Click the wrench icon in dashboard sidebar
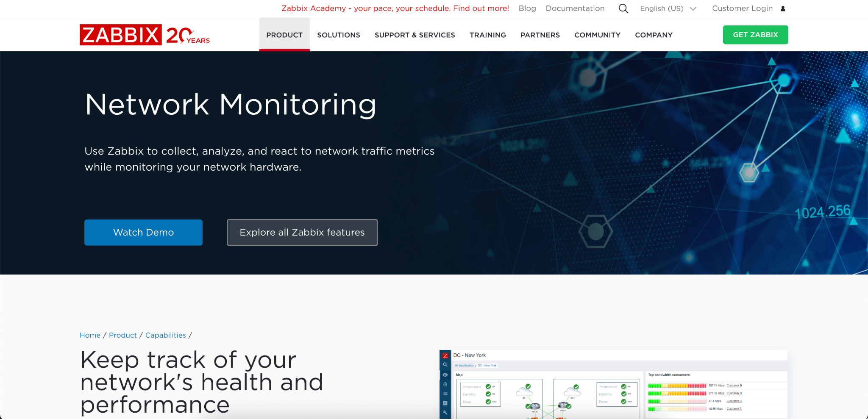Viewport: 868px width, 419px height. [x=445, y=413]
